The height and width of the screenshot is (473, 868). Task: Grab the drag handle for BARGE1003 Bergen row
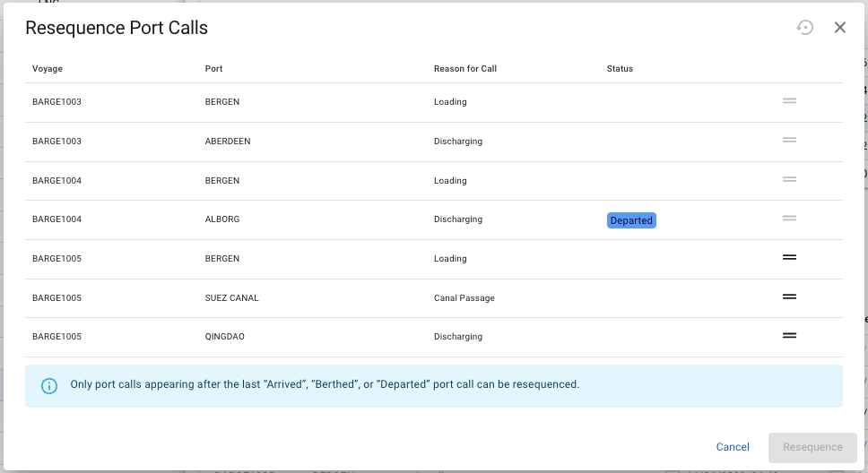pyautogui.click(x=789, y=101)
